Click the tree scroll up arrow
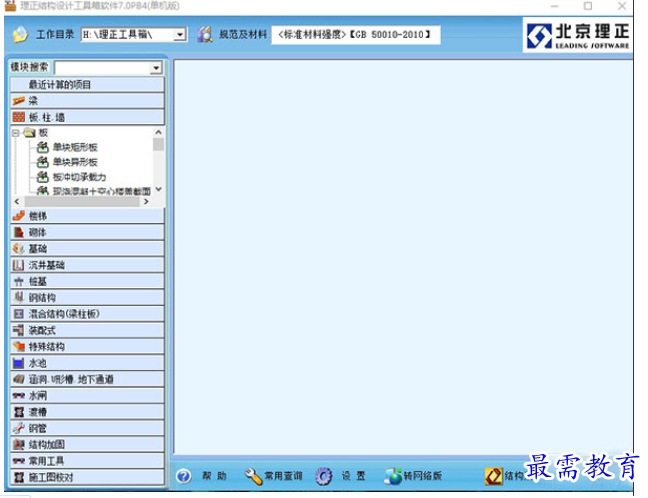This screenshot has height=498, width=648. (x=158, y=132)
